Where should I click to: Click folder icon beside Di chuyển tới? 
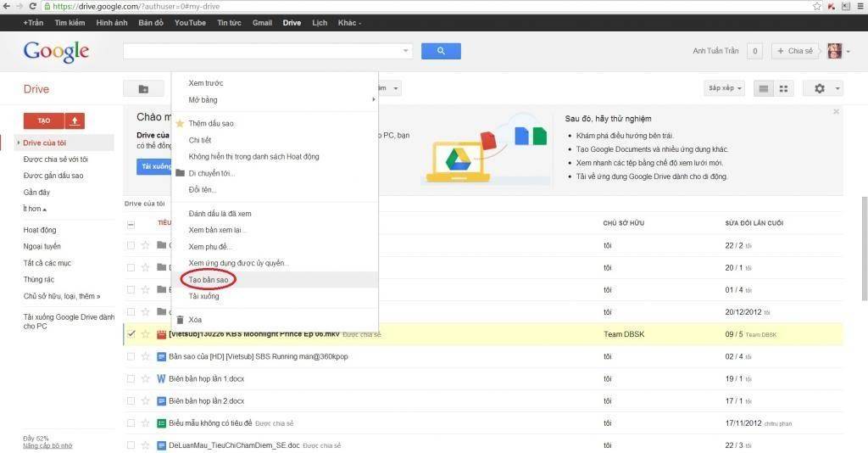180,173
